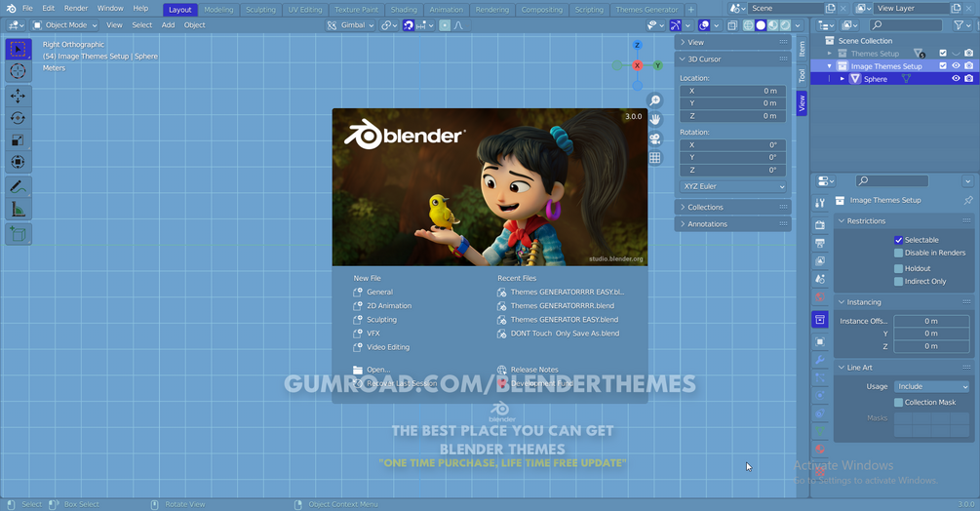Expand the View panel in sidebar
The image size is (980, 511).
[x=733, y=43]
